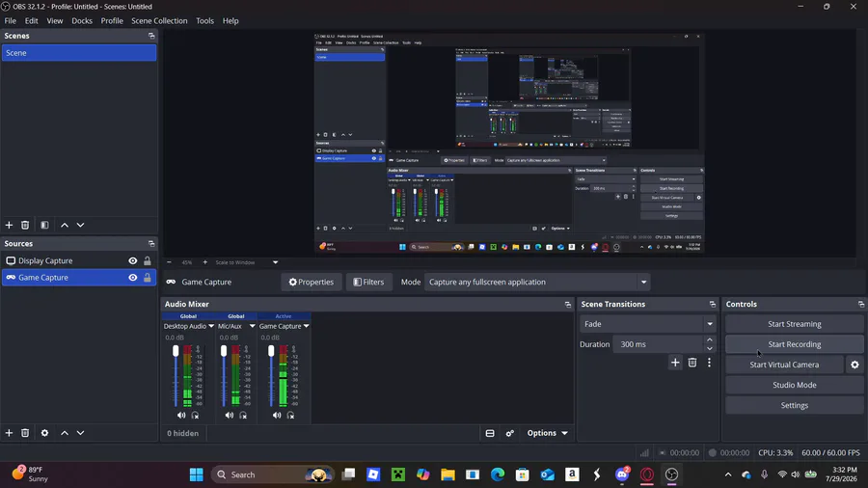Open source properties gear in Sources dock
Screen dimensions: 868x488
(x=44, y=433)
